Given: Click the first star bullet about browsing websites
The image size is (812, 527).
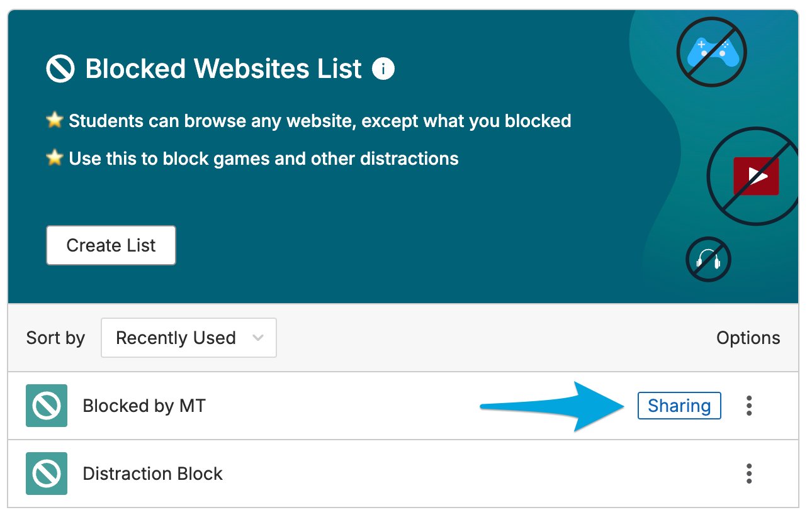Looking at the screenshot, I should 55,119.
